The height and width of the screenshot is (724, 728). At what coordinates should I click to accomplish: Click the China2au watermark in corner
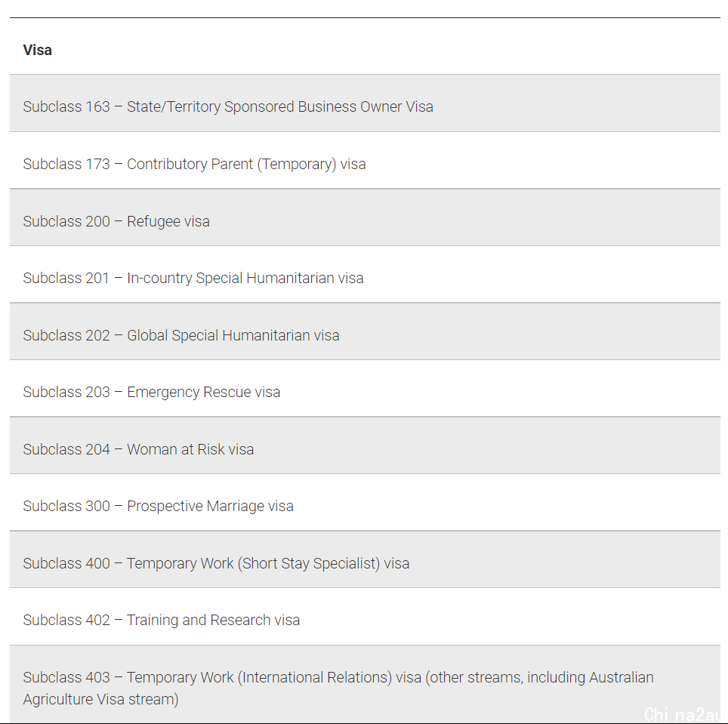[685, 715]
